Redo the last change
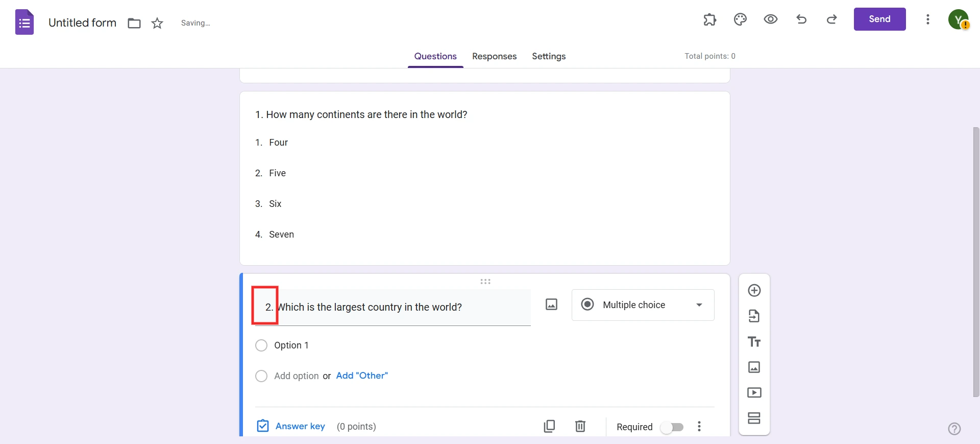This screenshot has width=980, height=444. [x=832, y=19]
